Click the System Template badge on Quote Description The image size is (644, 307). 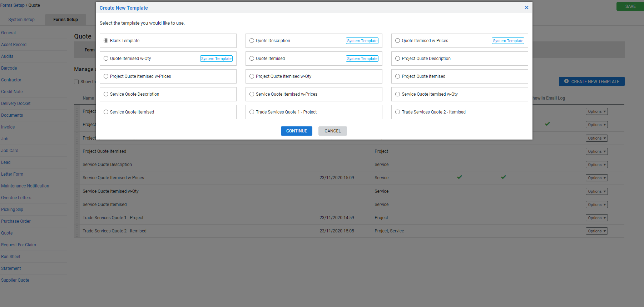(362, 41)
